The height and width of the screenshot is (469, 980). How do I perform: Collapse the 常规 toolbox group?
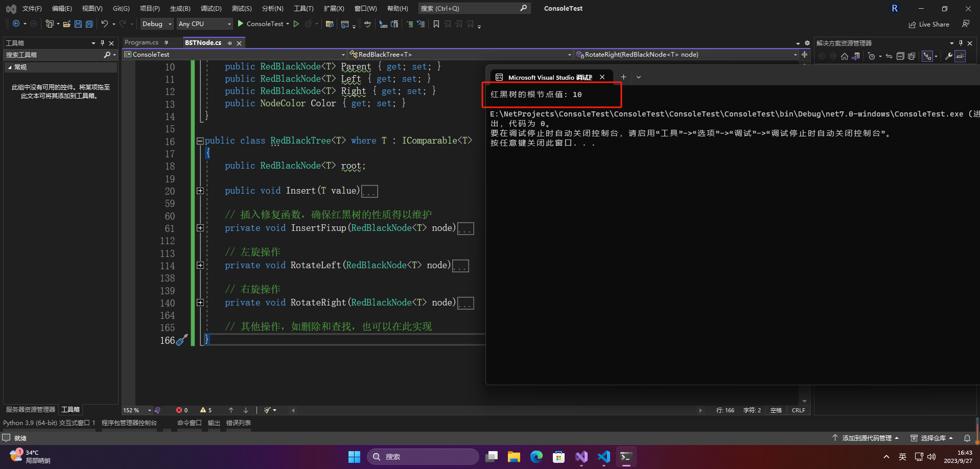(x=9, y=67)
